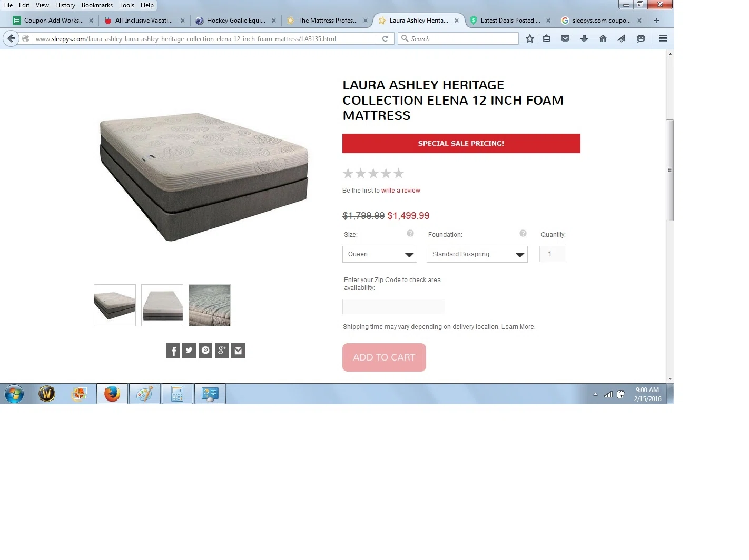Share via Google Plus icon
749x560 pixels.
(222, 351)
